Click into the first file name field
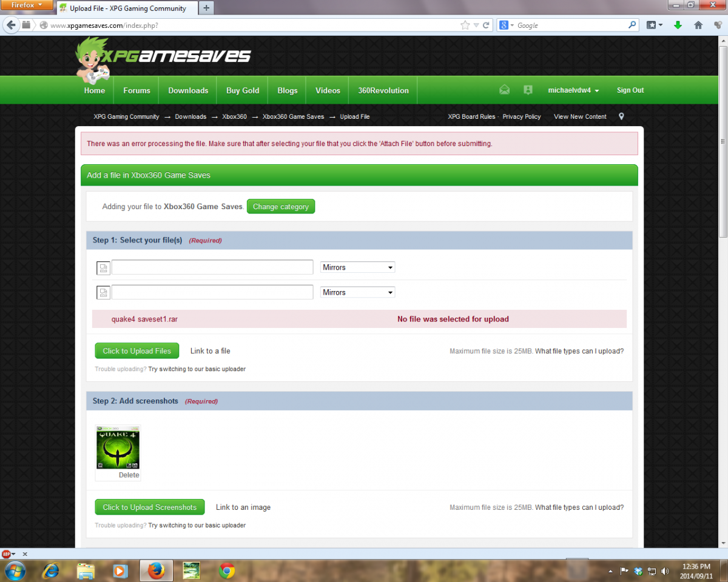This screenshot has width=728, height=582. pyautogui.click(x=212, y=267)
